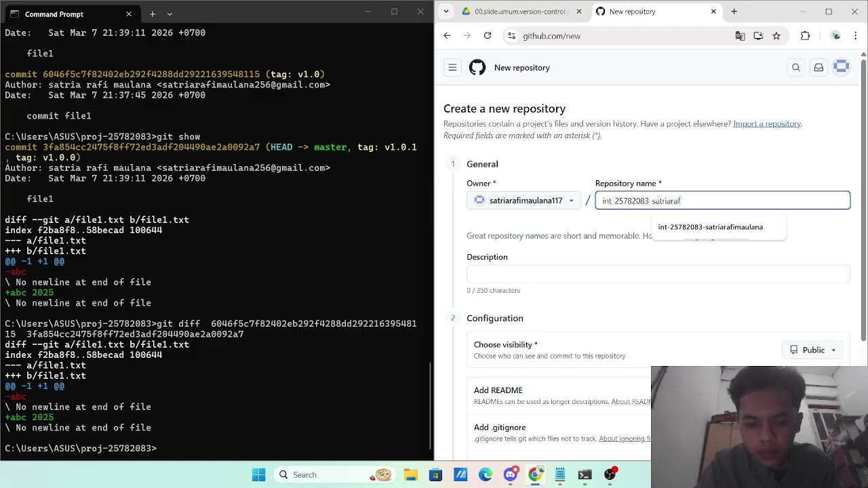The width and height of the screenshot is (868, 488).
Task: Focus the Repository name input field
Action: (x=723, y=201)
